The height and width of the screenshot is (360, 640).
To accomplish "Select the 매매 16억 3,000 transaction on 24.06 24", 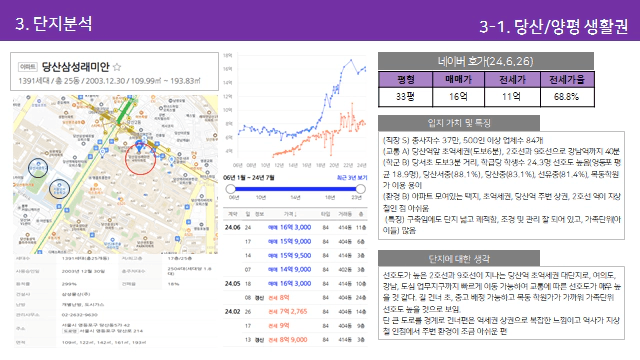I will pyautogui.click(x=295, y=227).
